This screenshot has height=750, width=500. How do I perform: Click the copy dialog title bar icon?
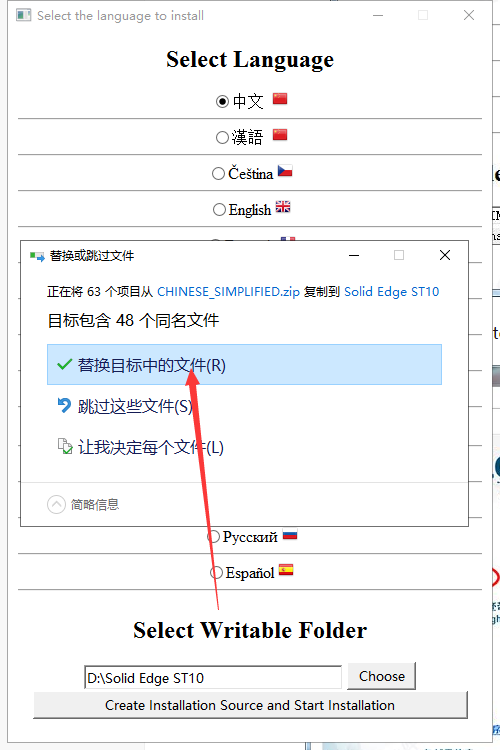tap(37, 256)
